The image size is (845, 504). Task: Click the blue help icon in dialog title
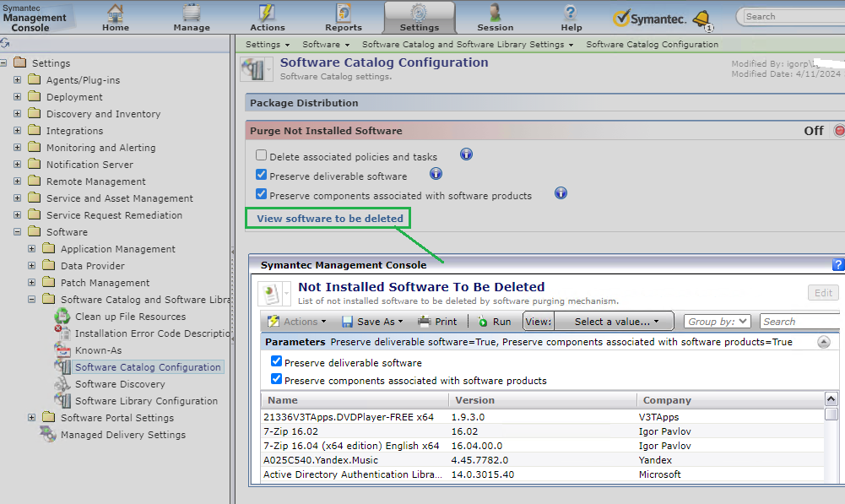[838, 265]
